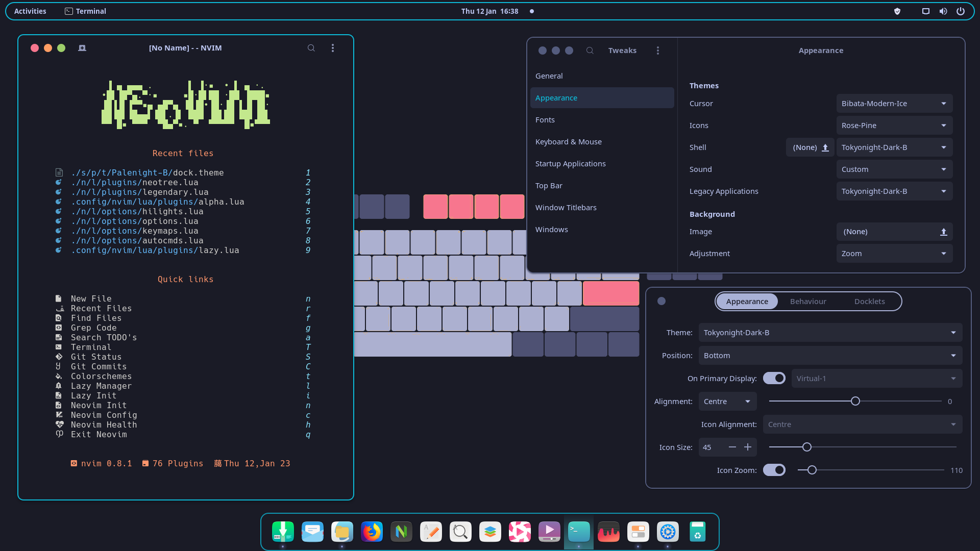Click the Icon Zoom slider handle
This screenshot has height=551, width=980.
point(812,470)
